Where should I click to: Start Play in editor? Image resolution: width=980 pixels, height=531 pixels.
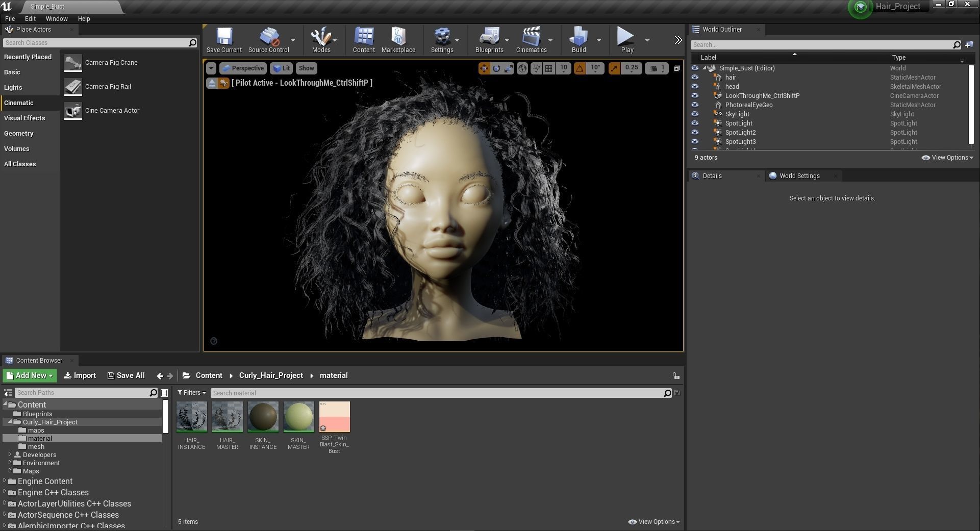[x=626, y=40]
